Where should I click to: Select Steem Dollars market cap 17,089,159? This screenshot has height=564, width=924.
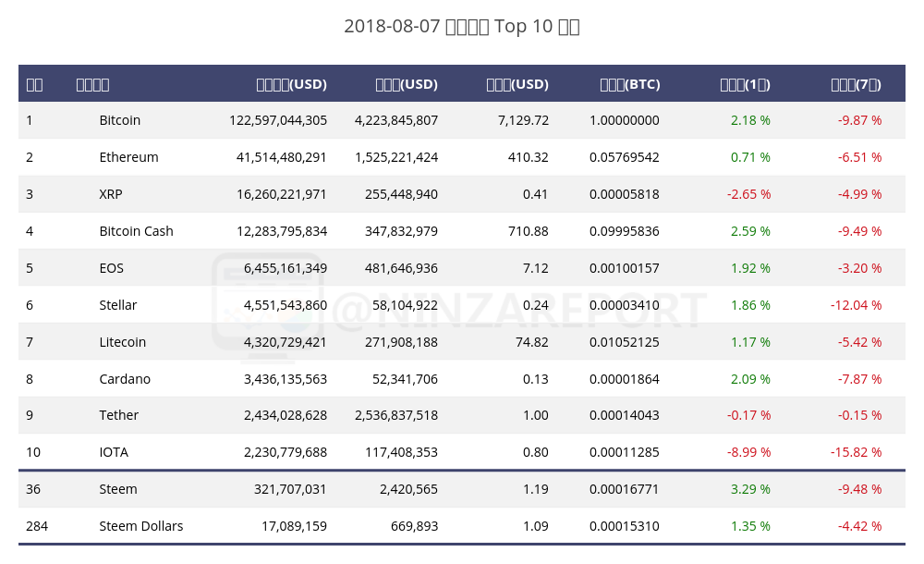pos(294,526)
